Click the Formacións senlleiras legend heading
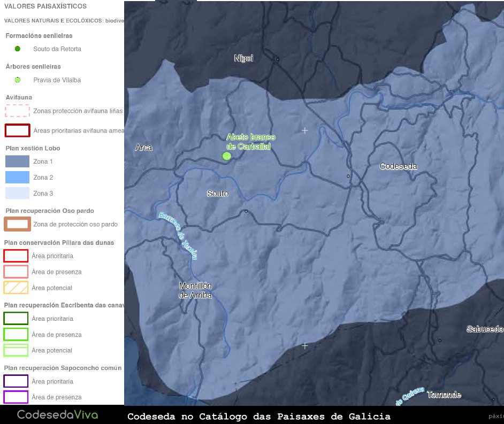 click(39, 36)
